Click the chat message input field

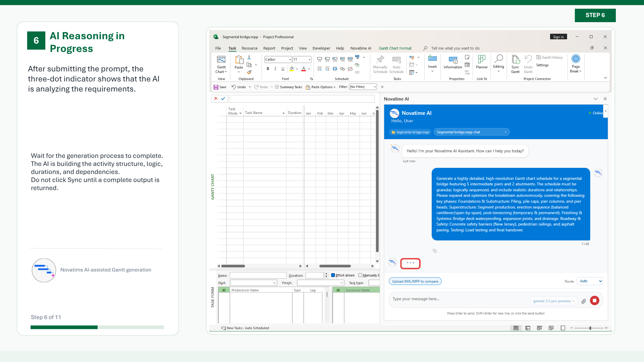(460, 299)
